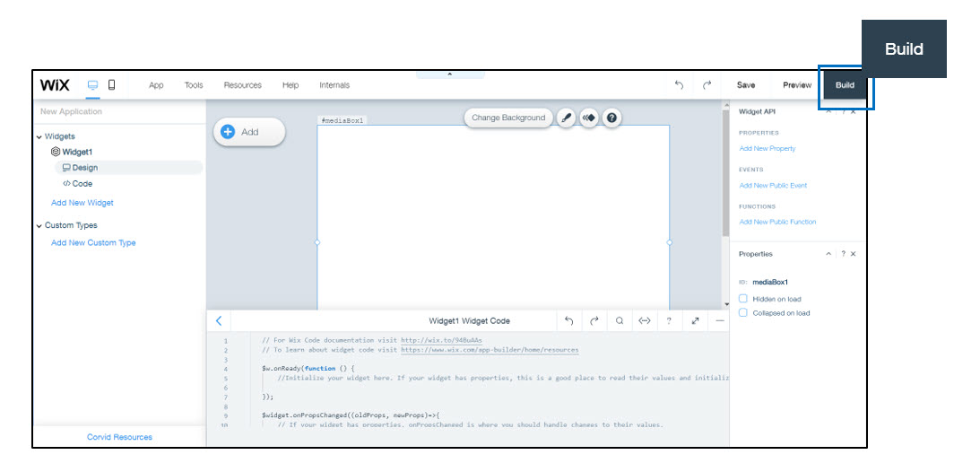This screenshot has width=980, height=472.
Task: Select the Code item under Widget1
Action: (x=78, y=184)
